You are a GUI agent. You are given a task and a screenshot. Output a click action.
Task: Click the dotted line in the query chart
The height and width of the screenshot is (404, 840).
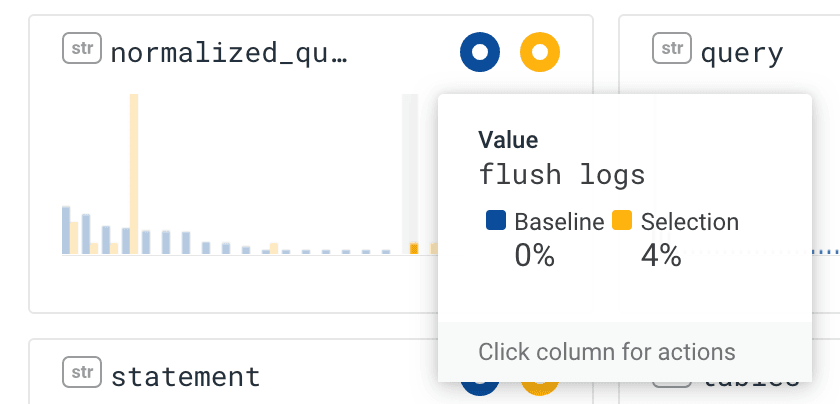coord(825,251)
